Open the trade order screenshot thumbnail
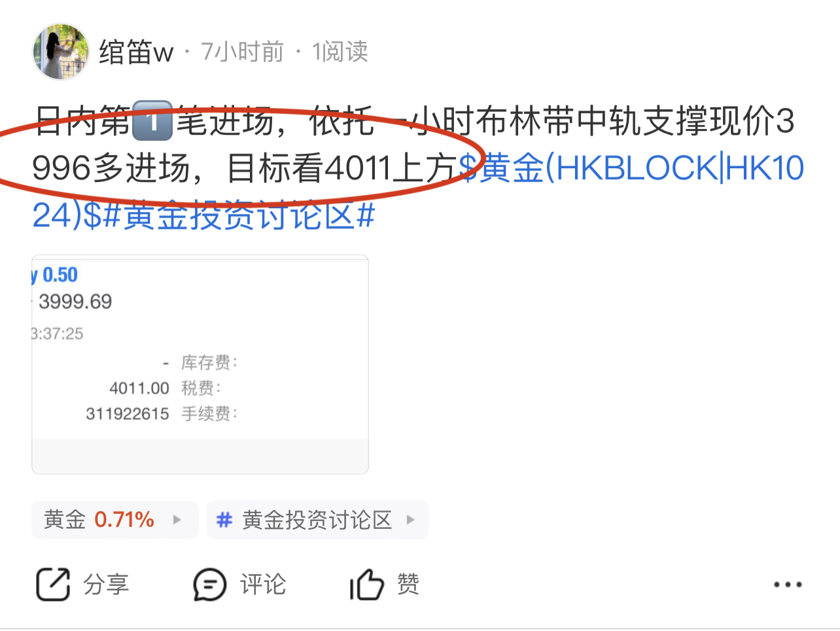 (200, 364)
